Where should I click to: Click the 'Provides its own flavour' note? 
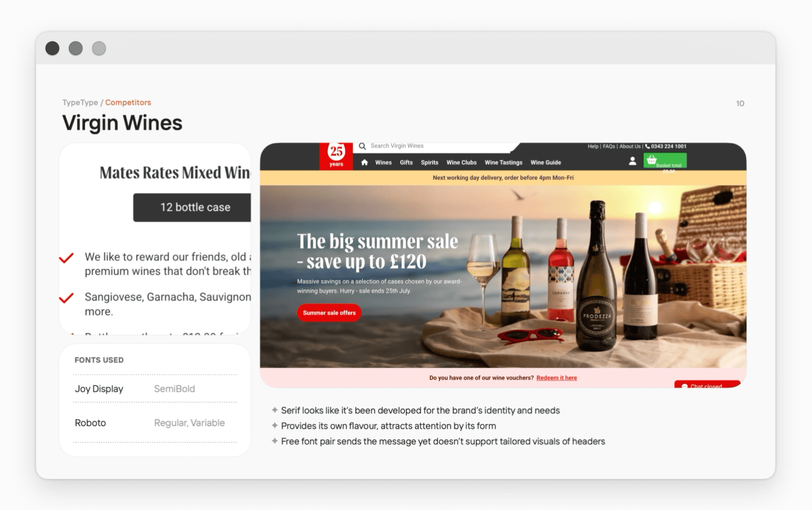click(x=389, y=426)
